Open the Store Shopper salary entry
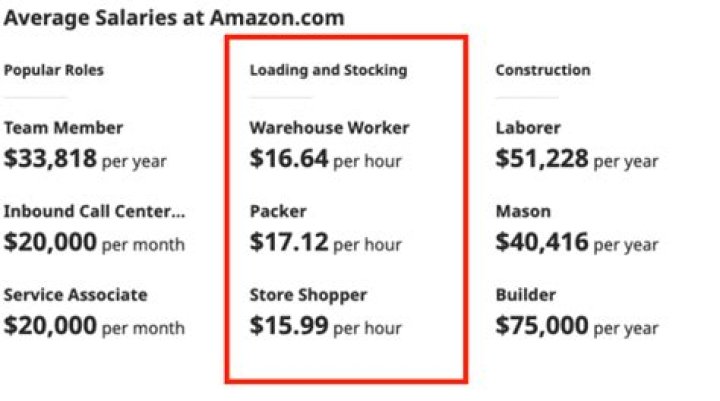 click(x=308, y=295)
